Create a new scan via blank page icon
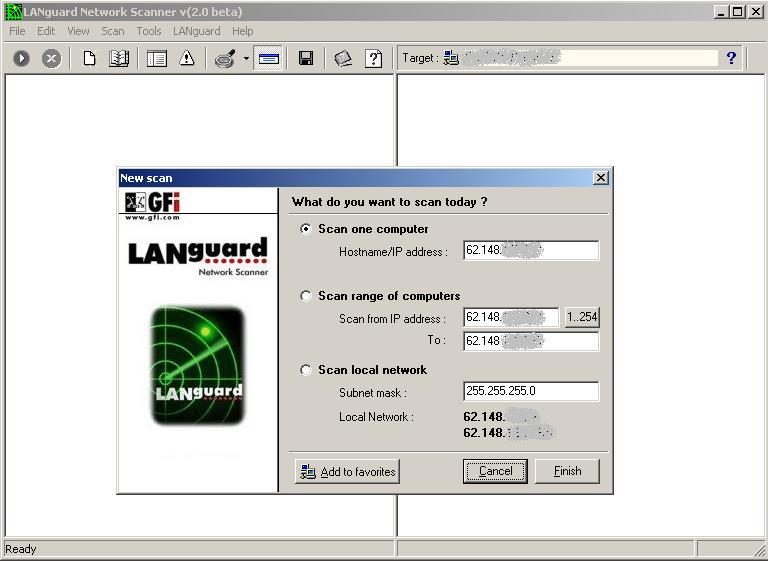768x561 pixels. coord(89,58)
